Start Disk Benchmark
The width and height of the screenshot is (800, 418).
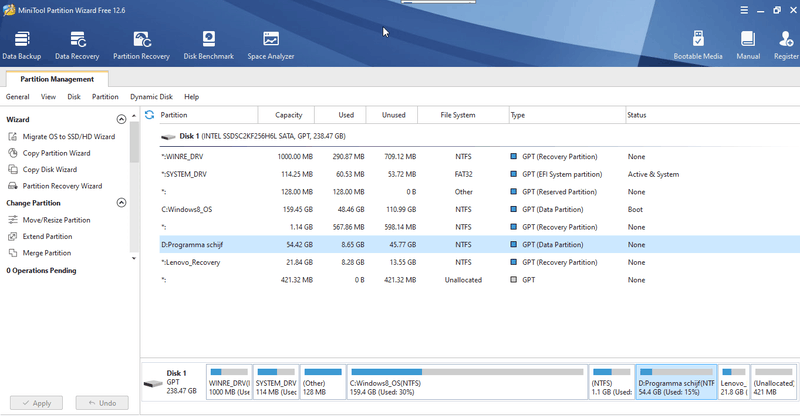[x=208, y=43]
